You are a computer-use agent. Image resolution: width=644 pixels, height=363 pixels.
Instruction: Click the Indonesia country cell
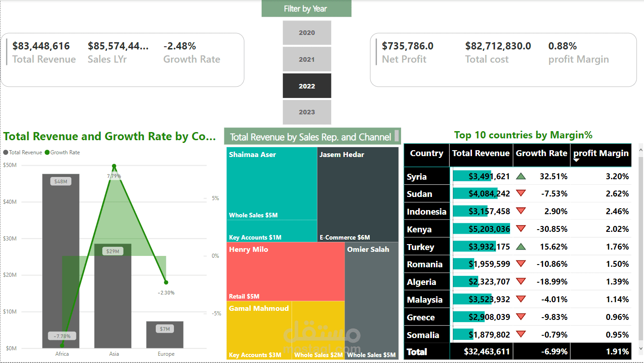coord(426,211)
